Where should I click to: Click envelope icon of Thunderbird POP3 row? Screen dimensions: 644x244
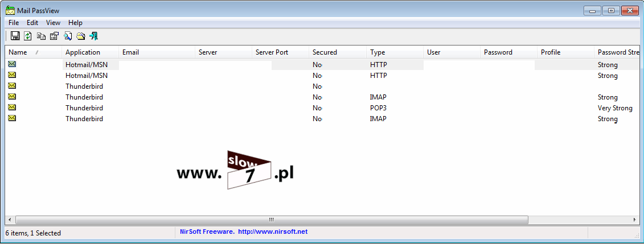click(x=12, y=107)
